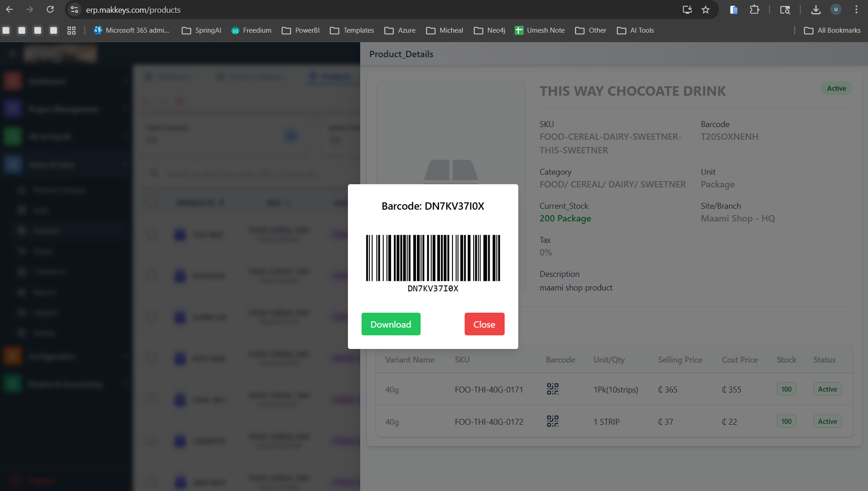Open the Templates bookmark folder
The image size is (868, 491).
352,30
